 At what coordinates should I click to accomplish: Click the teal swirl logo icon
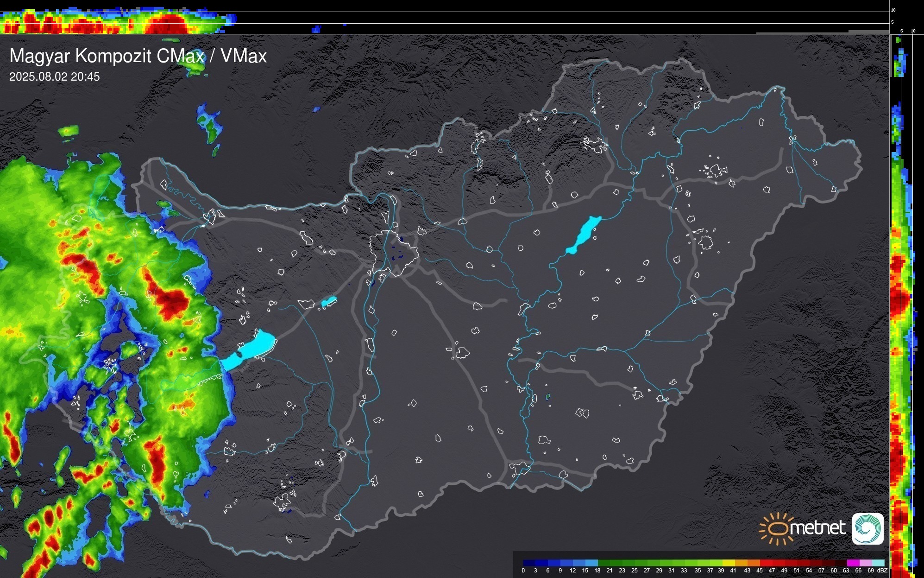867,528
